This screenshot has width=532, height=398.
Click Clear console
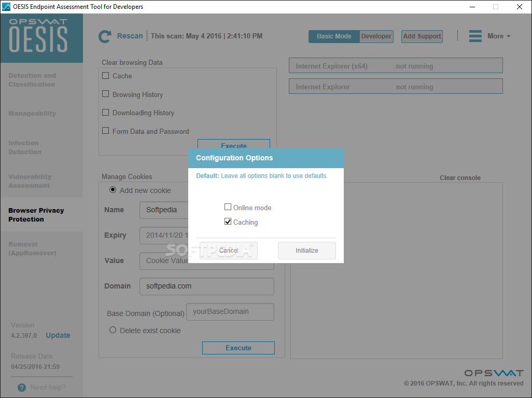[x=460, y=177]
